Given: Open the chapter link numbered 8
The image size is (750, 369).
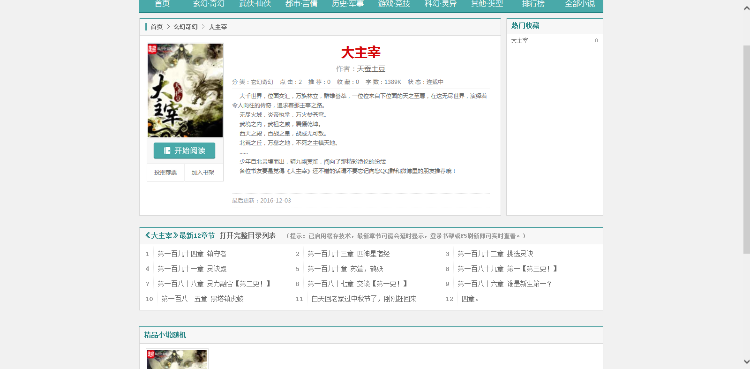Looking at the screenshot, I should click(357, 284).
